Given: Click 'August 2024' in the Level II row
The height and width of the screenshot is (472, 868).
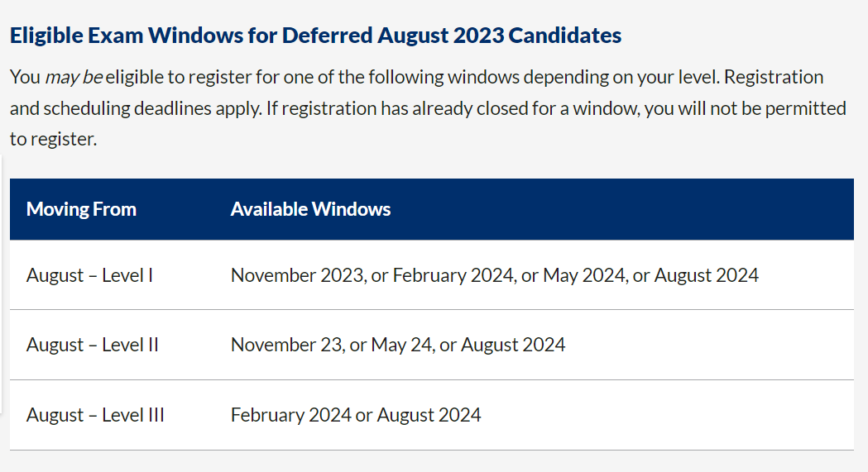Looking at the screenshot, I should coord(513,345).
